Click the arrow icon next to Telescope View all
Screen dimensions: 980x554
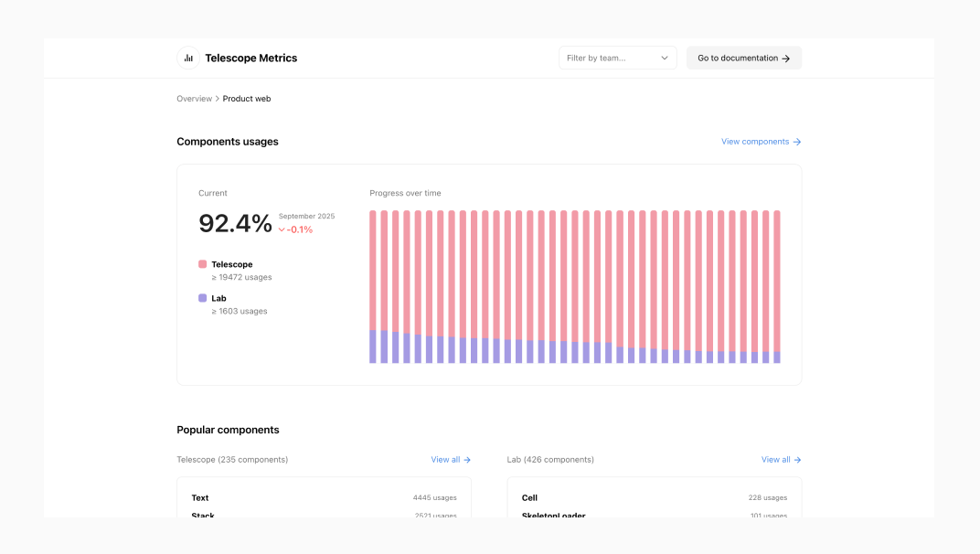point(467,460)
